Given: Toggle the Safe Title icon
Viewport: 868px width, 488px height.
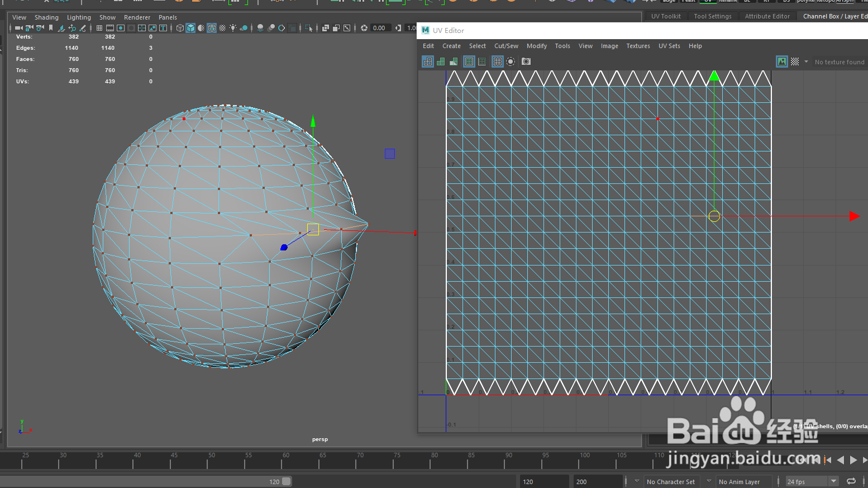Looking at the screenshot, I should tap(163, 28).
